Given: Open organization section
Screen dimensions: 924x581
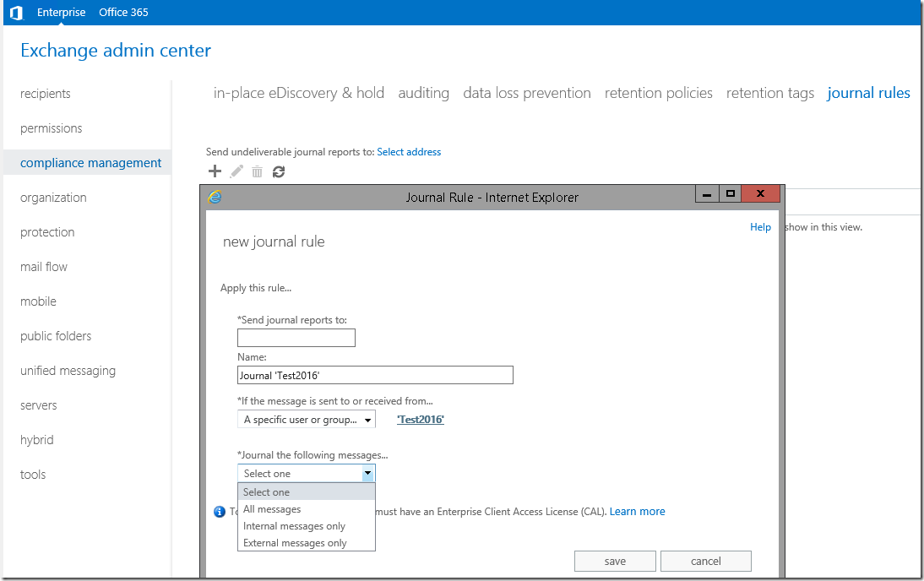Looking at the screenshot, I should [x=53, y=198].
